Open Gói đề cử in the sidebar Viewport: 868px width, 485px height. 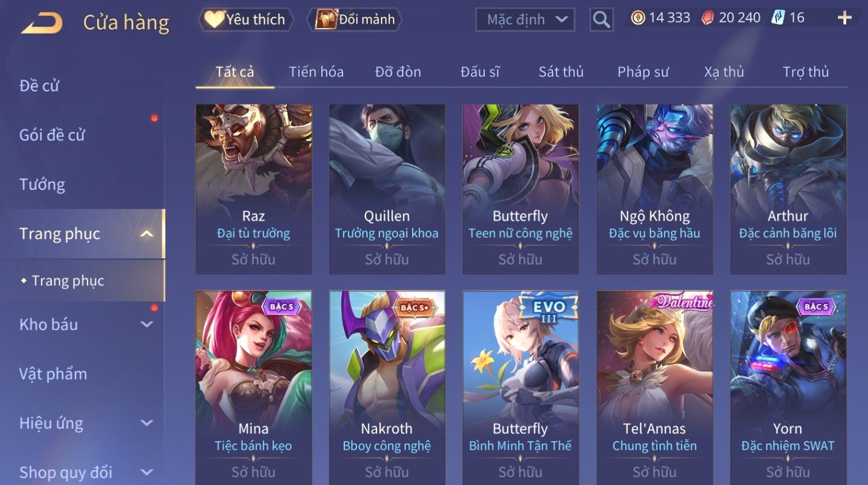[x=52, y=135]
